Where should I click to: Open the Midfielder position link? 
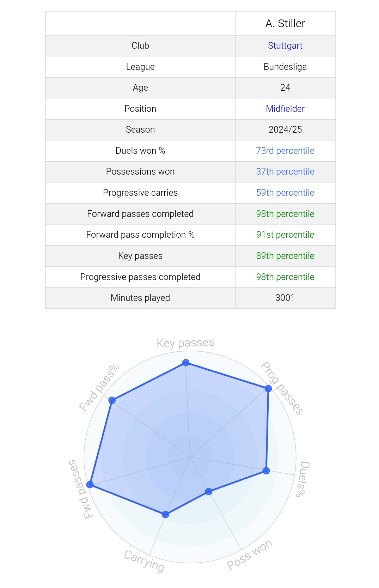pos(285,109)
